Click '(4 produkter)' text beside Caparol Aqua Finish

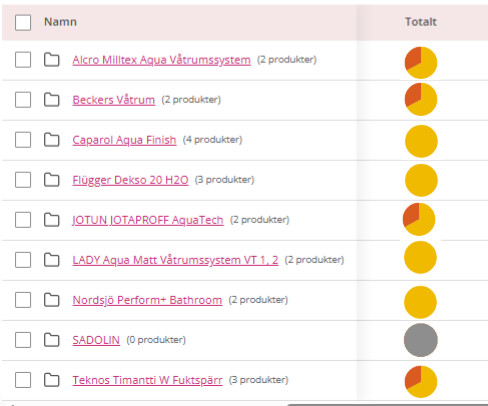[x=212, y=140]
